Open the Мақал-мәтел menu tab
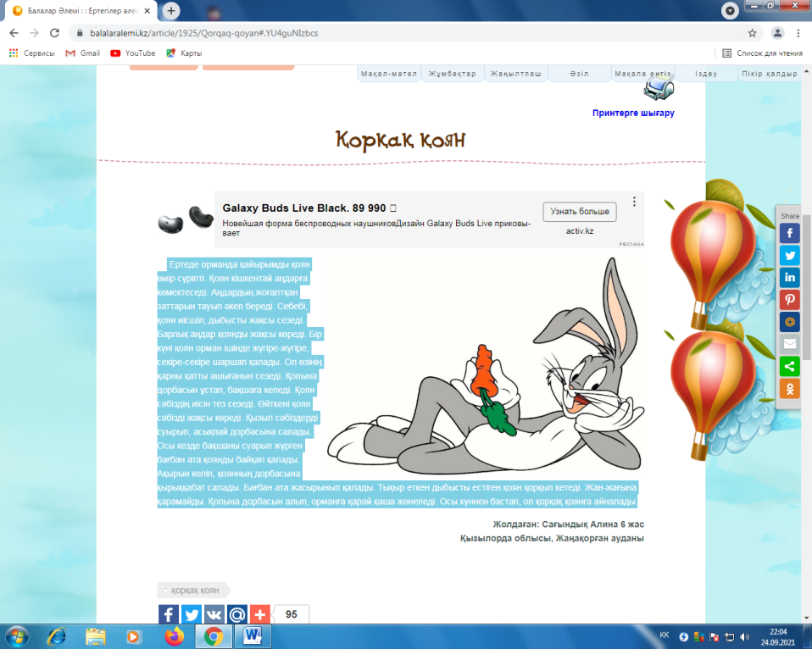Screen dimensions: 812x649 click(389, 74)
